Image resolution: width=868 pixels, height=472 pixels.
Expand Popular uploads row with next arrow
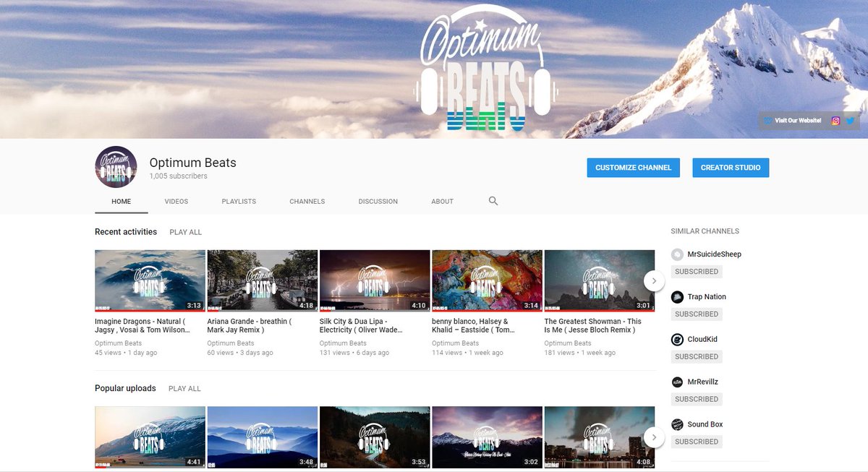(x=654, y=437)
